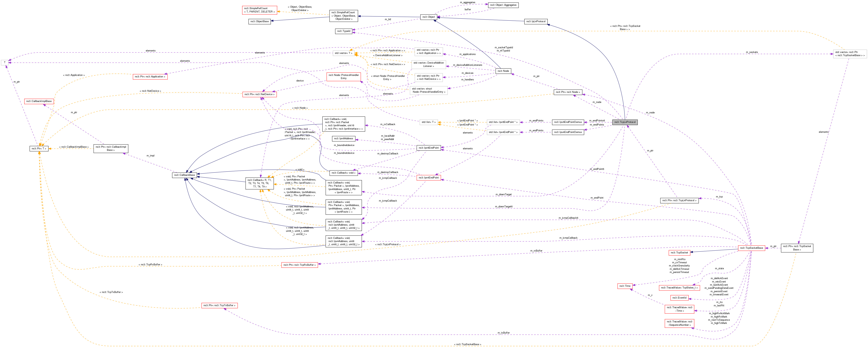The image size is (868, 347).
Task: Open Callback node ending with Ptr< Ipv6Route >
Action: (343, 207)
